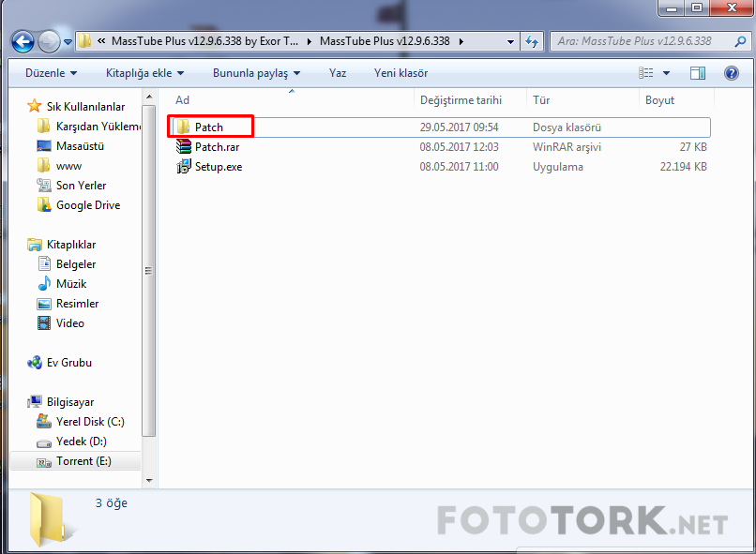Sort by the Değiştirme tarihi column header

(x=461, y=100)
